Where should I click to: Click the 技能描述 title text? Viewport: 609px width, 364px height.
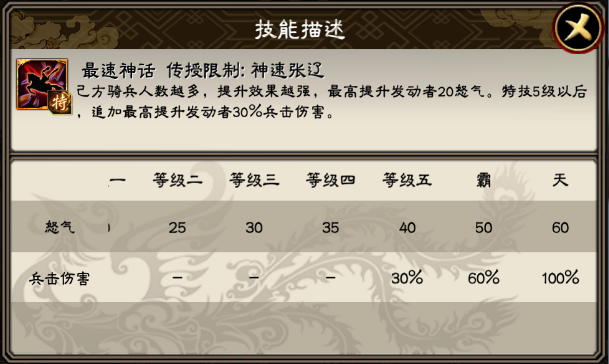[300, 30]
